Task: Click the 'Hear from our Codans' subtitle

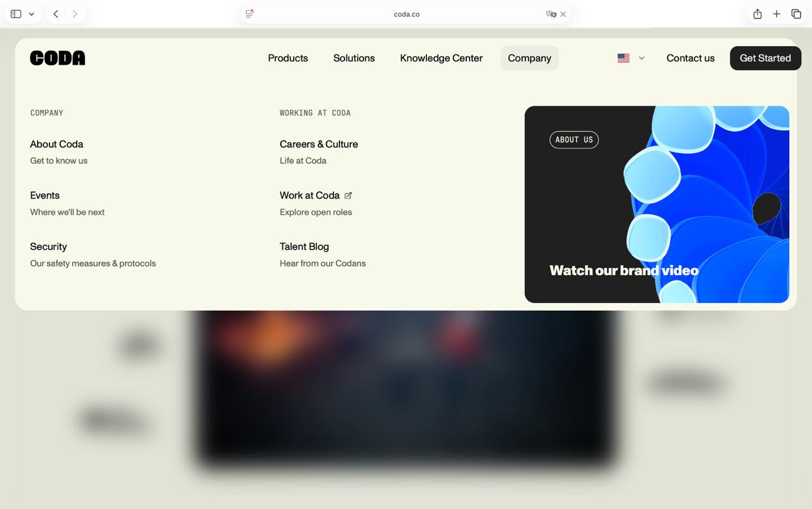Action: click(323, 263)
